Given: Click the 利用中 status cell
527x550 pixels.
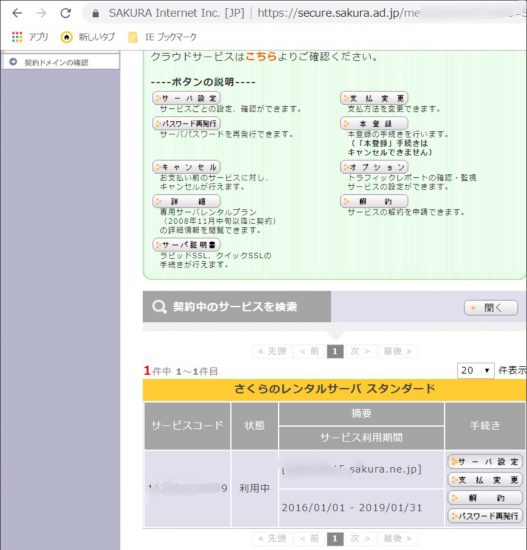Looking at the screenshot, I should (254, 488).
